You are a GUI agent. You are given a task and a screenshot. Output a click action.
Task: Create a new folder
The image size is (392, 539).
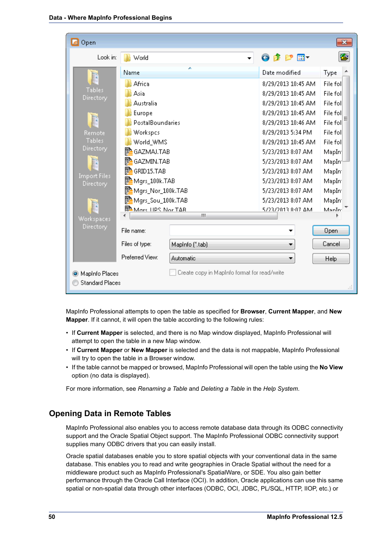[x=289, y=58]
